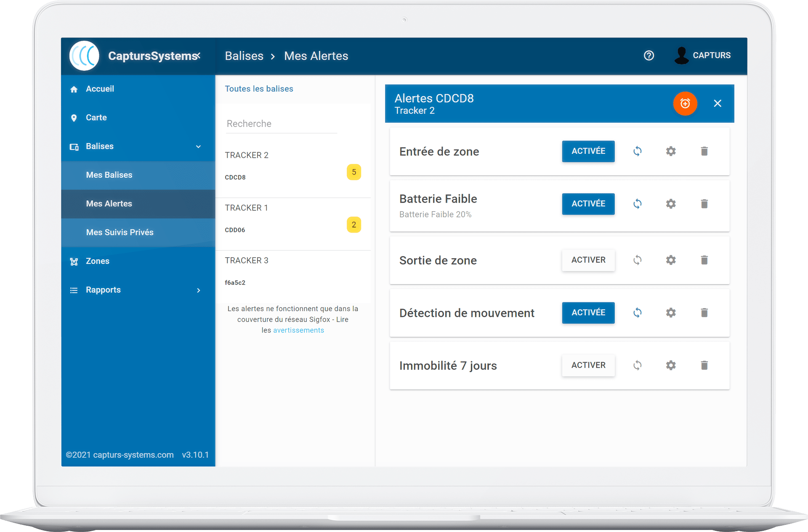Collapse the Balises menu chevron

[x=199, y=147]
